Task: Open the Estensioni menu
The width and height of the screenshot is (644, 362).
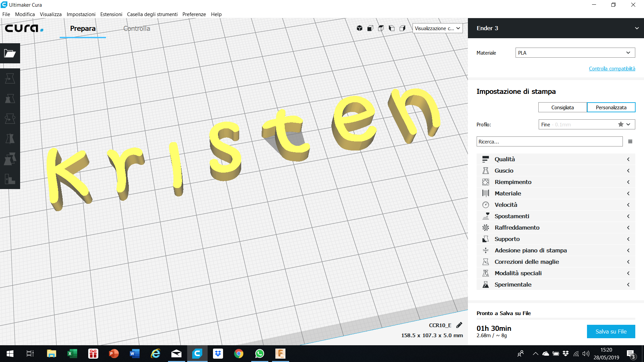Action: 111,14
